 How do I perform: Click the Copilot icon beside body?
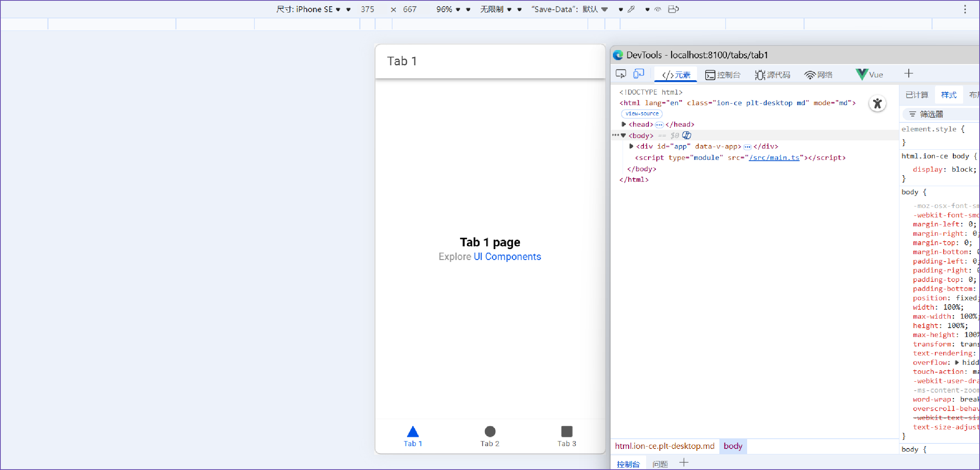click(687, 135)
